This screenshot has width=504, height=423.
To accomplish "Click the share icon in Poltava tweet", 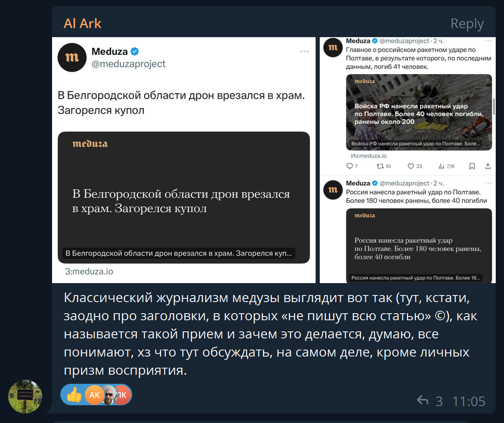I will pos(488,166).
